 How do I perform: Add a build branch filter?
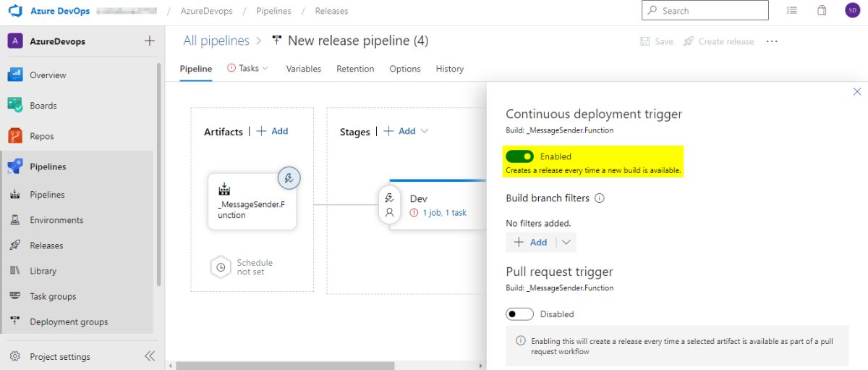530,243
